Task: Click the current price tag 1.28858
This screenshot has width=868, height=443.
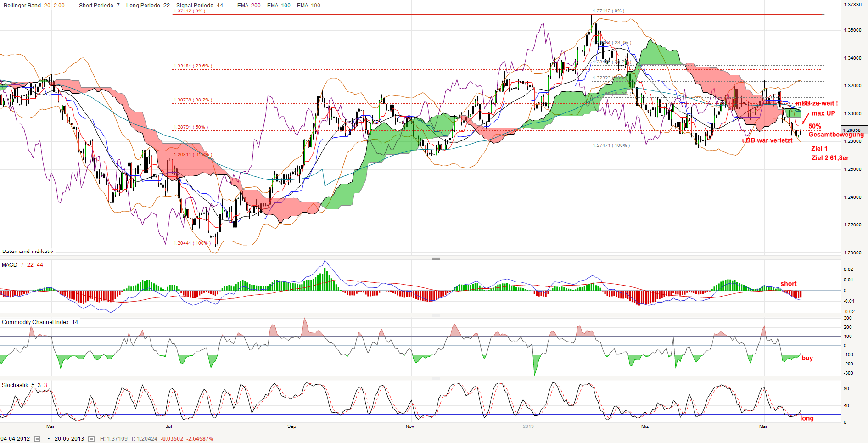Action: [x=854, y=130]
